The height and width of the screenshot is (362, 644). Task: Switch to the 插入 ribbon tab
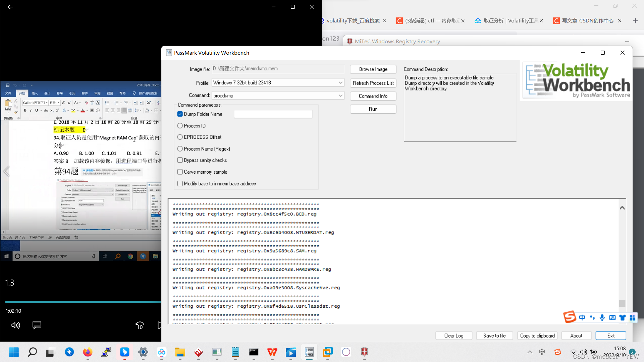(x=35, y=94)
